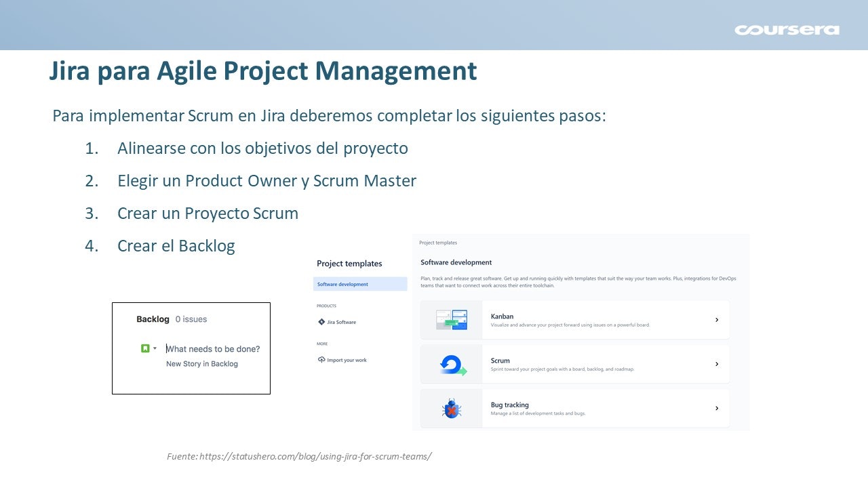Click the green Story issue type icon
The image size is (868, 488).
[144, 348]
